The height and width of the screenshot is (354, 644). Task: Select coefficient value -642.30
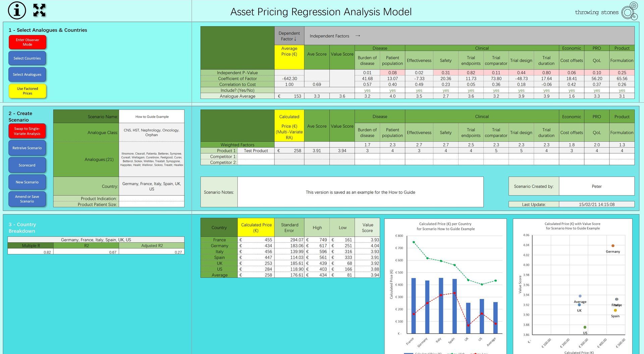289,79
